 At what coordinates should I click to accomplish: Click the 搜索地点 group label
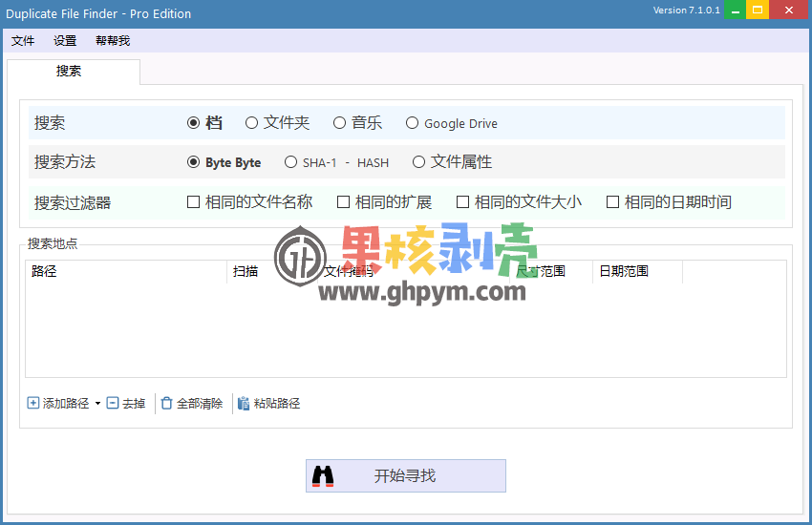pyautogui.click(x=53, y=243)
